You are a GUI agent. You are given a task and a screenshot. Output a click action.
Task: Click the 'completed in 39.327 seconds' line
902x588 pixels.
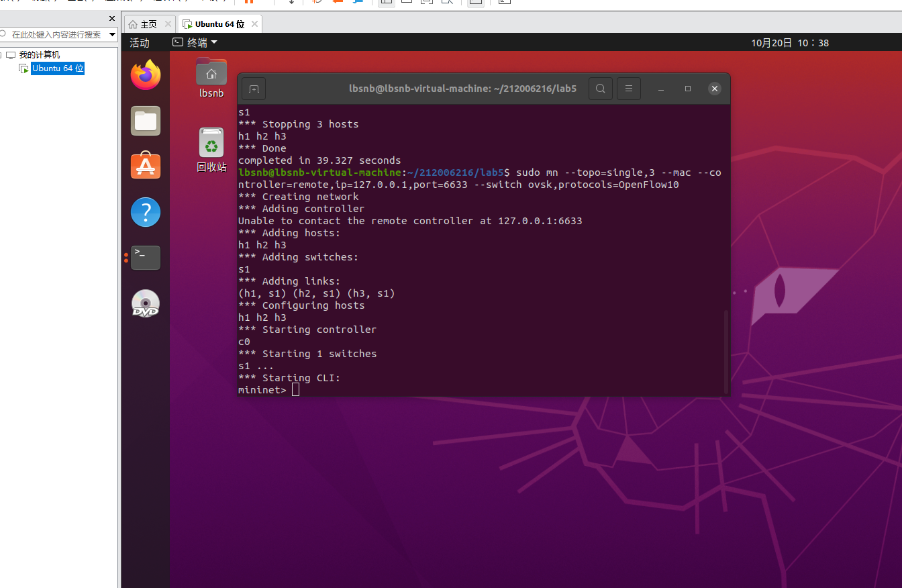coord(319,160)
